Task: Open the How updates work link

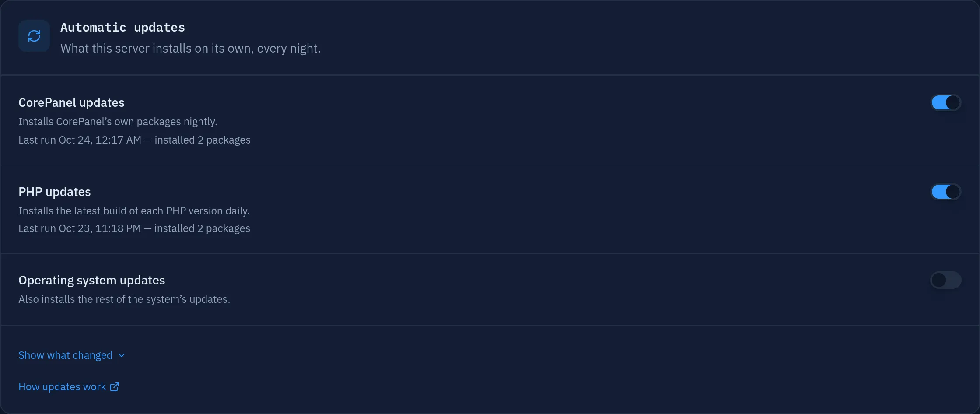Action: [69, 387]
